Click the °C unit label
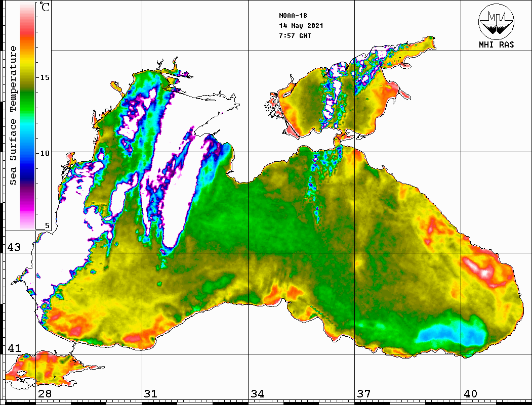 click(x=44, y=7)
